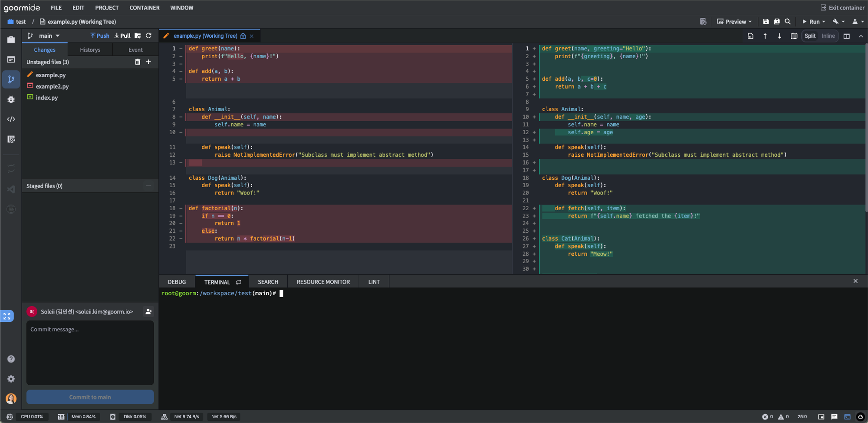Stage all files with plus icon
This screenshot has height=423, width=868.
(148, 62)
